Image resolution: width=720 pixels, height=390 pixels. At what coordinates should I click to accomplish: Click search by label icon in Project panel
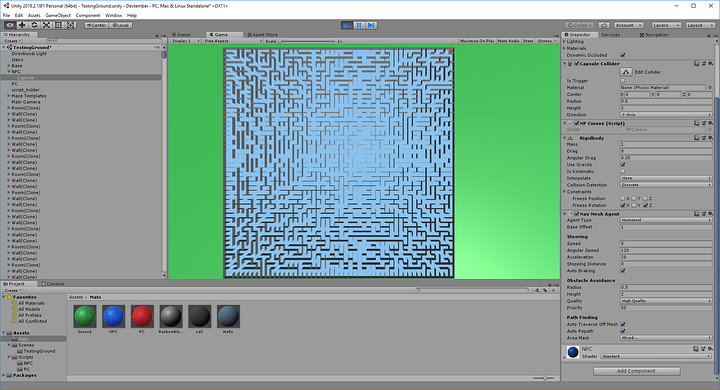click(x=545, y=290)
